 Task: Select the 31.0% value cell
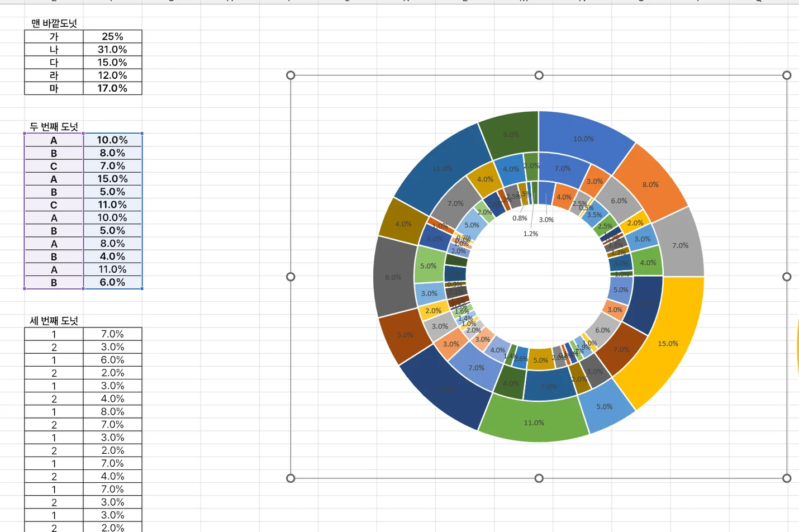[x=112, y=49]
